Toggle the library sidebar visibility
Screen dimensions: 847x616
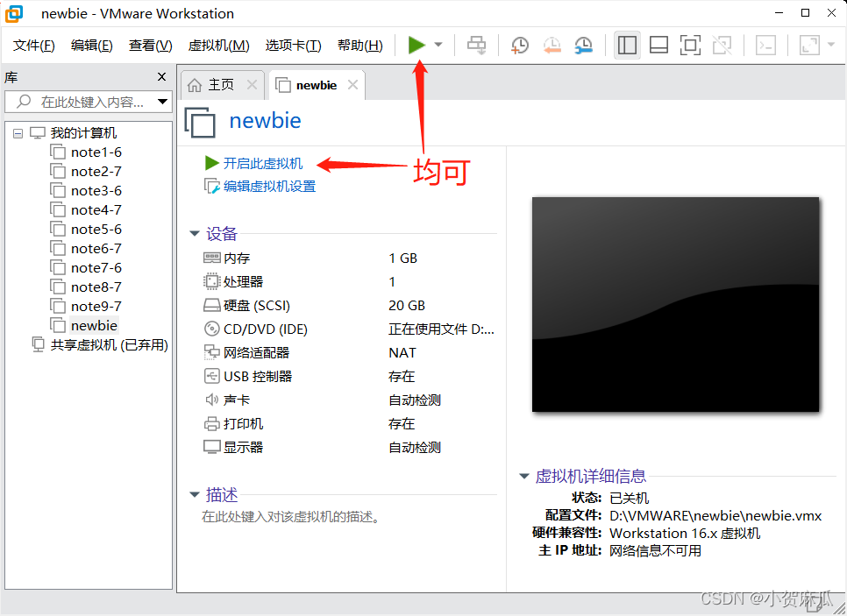click(627, 45)
